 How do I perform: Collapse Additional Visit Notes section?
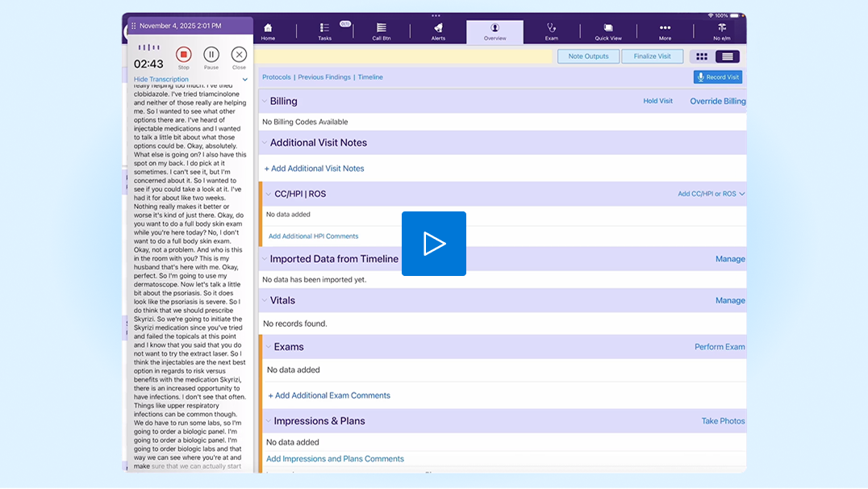click(x=265, y=143)
